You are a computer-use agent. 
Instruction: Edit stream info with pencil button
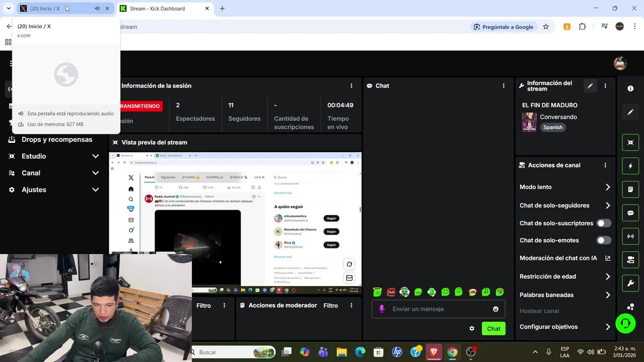[x=590, y=86]
